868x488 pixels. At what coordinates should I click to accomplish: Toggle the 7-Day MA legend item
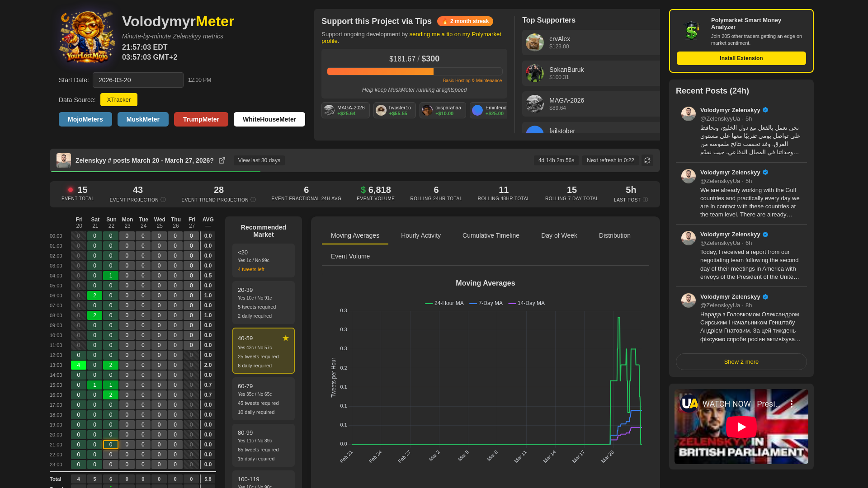(486, 303)
